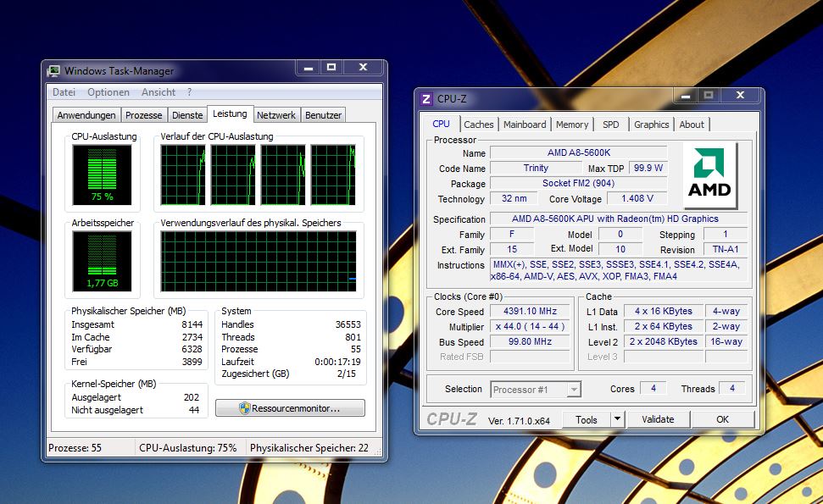Viewport: 823px width, 504px height.
Task: Expand the Tools dropdown arrow
Action: [x=617, y=419]
